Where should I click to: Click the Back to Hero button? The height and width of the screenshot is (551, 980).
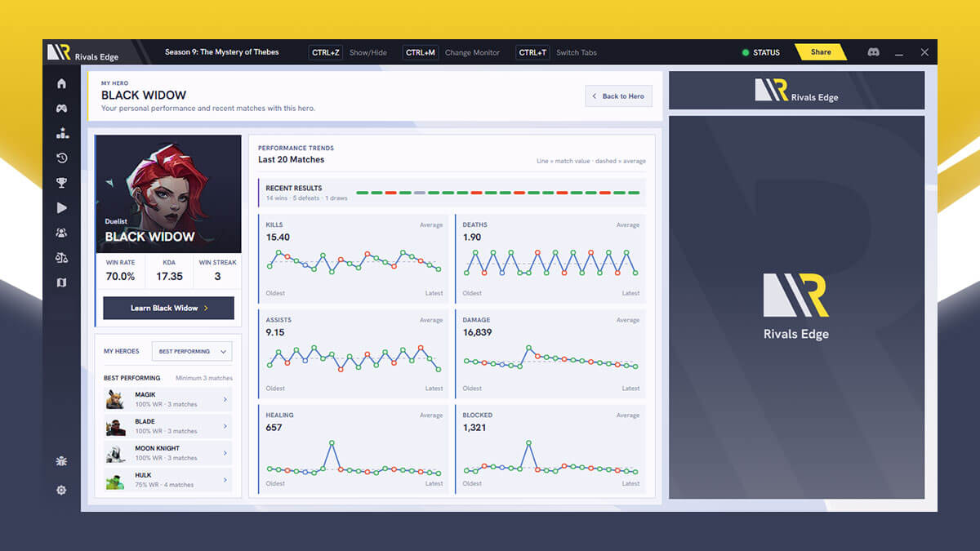pyautogui.click(x=619, y=96)
